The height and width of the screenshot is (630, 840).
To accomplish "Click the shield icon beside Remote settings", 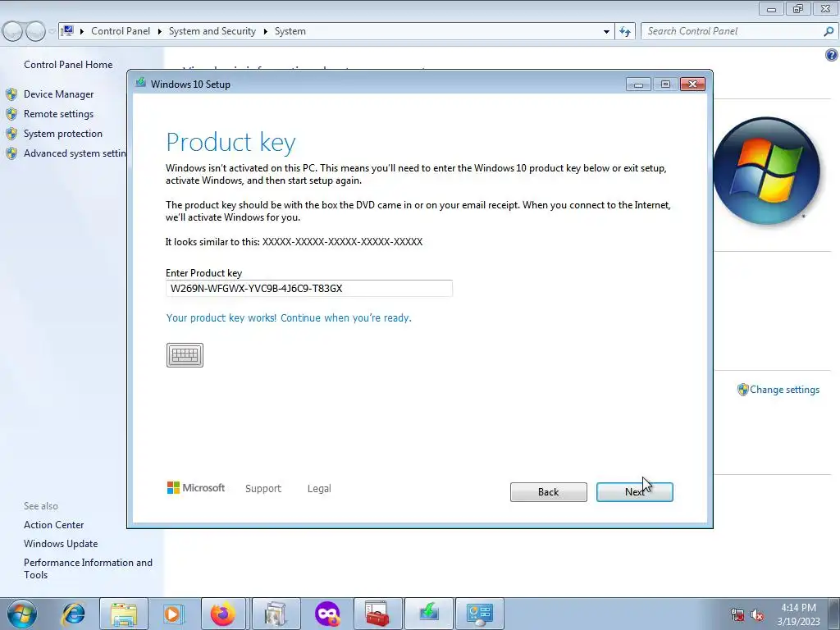I will coord(11,114).
